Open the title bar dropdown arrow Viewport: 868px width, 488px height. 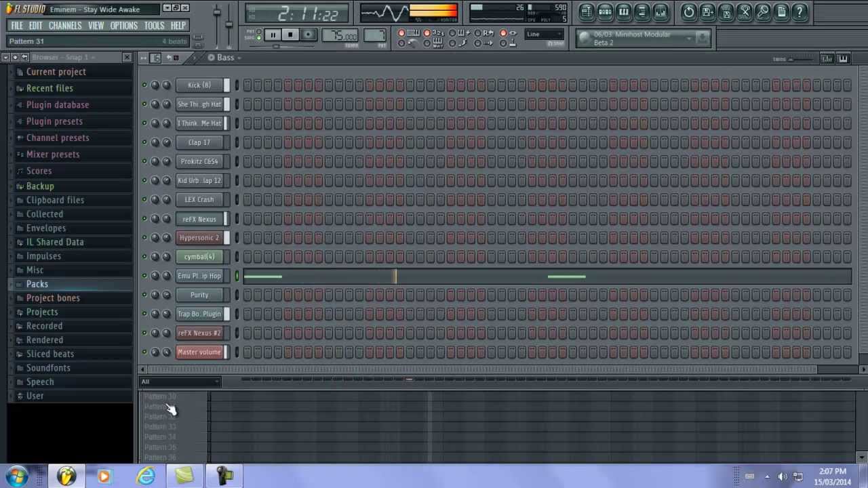166,8
